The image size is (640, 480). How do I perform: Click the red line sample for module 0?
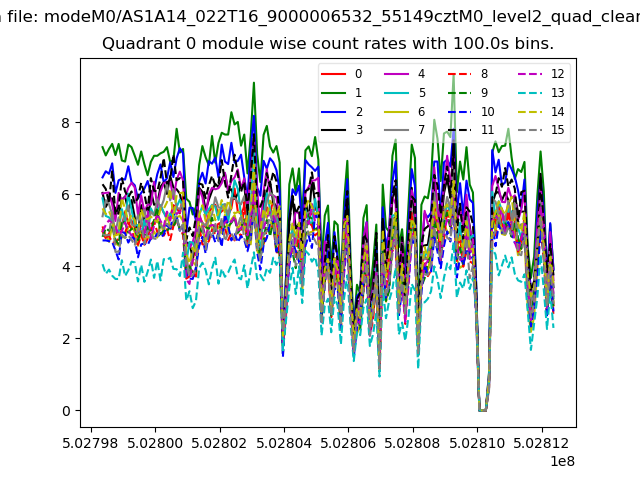tap(336, 74)
